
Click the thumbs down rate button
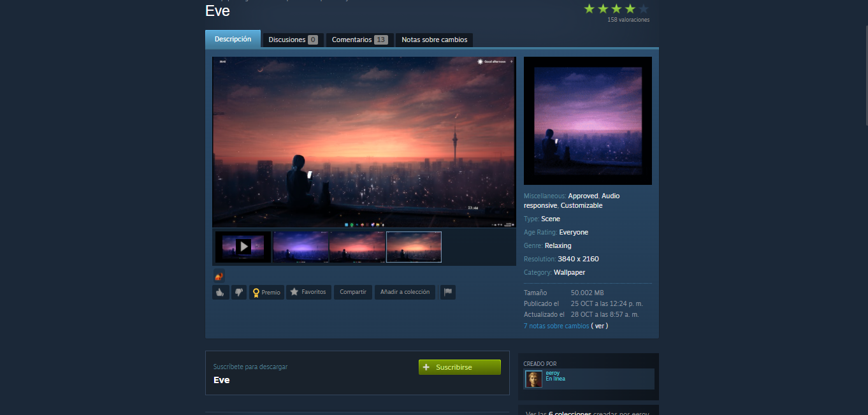pyautogui.click(x=239, y=292)
